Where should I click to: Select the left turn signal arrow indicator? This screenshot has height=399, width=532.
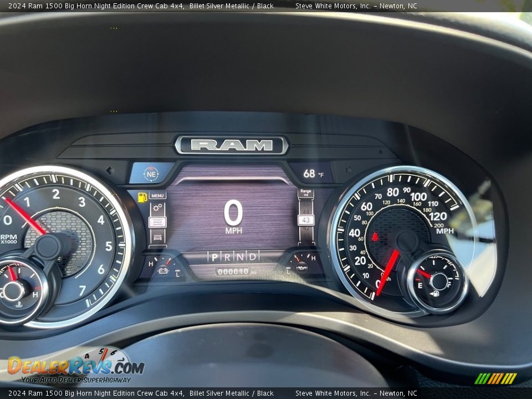(109, 170)
